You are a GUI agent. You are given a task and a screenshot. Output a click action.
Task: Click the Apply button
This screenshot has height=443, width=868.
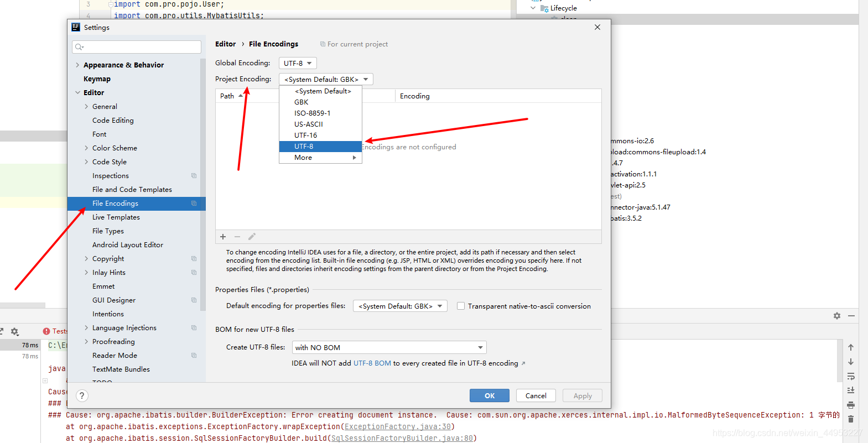click(583, 395)
